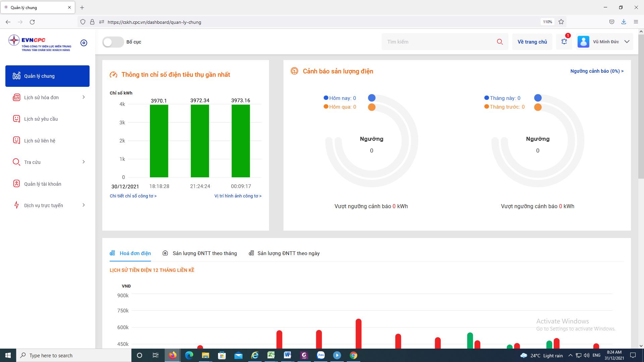This screenshot has width=644, height=362.
Task: Open Chi tiết chỉ số công tơ link
Action: 133,196
